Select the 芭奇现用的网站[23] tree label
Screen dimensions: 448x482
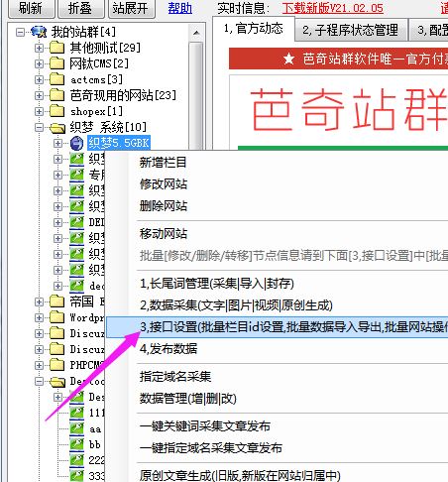123,95
